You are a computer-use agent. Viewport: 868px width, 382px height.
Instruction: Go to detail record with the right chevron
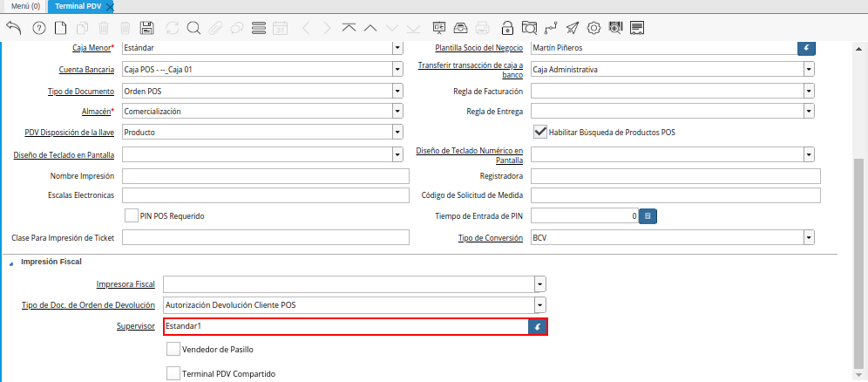coord(327,28)
